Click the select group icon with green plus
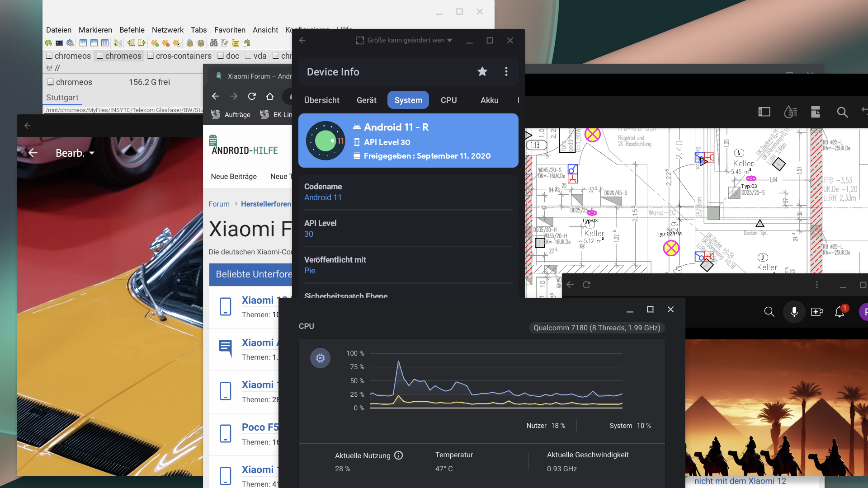 pyautogui.click(x=155, y=43)
